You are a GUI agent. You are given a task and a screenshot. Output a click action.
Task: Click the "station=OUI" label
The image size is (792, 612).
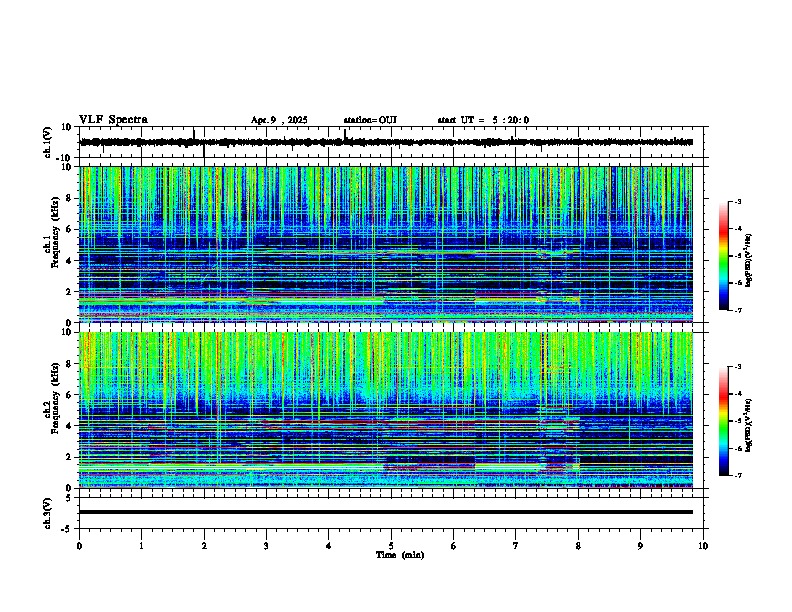(x=370, y=120)
